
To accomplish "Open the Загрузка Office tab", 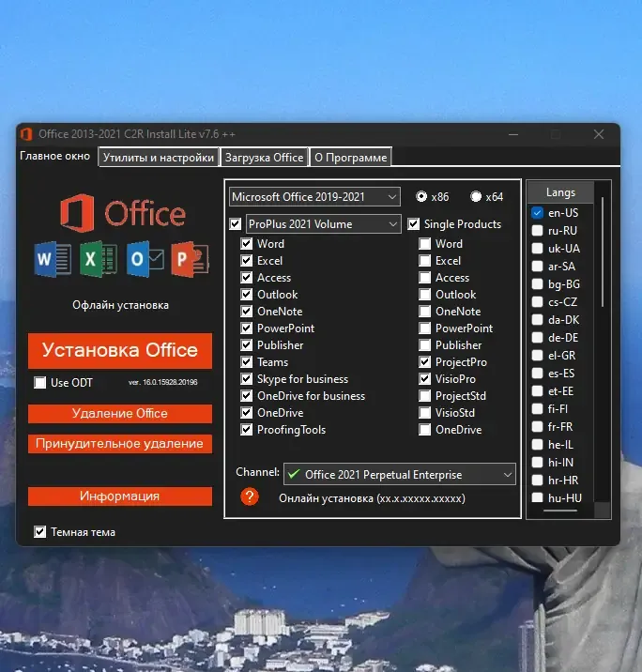I will click(x=264, y=158).
